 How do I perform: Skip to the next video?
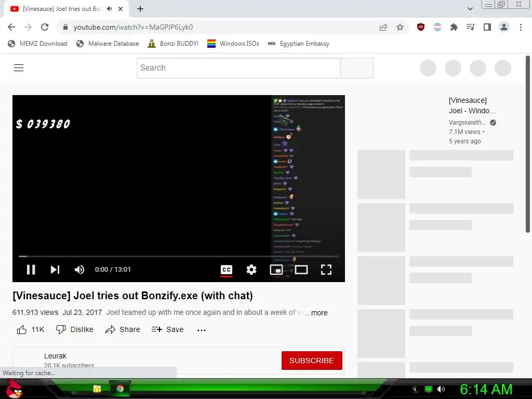(x=55, y=270)
